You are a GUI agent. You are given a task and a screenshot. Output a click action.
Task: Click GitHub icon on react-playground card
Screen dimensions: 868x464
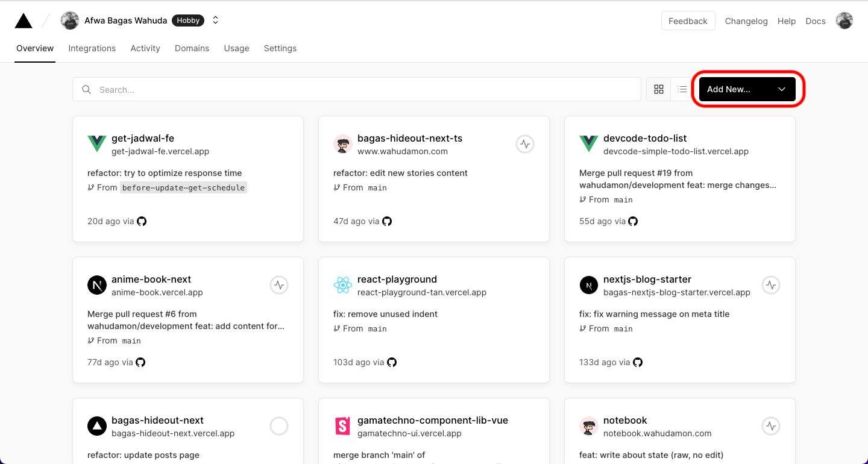[392, 362]
